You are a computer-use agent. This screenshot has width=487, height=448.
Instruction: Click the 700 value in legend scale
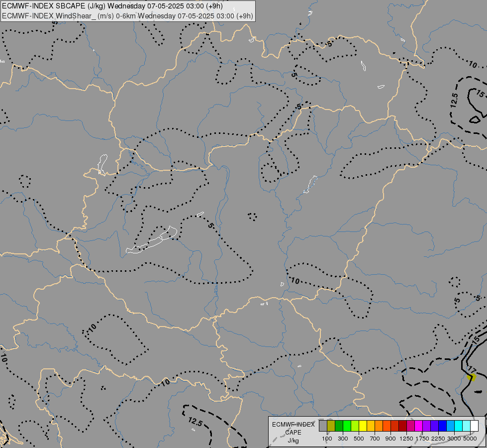tap(375, 439)
